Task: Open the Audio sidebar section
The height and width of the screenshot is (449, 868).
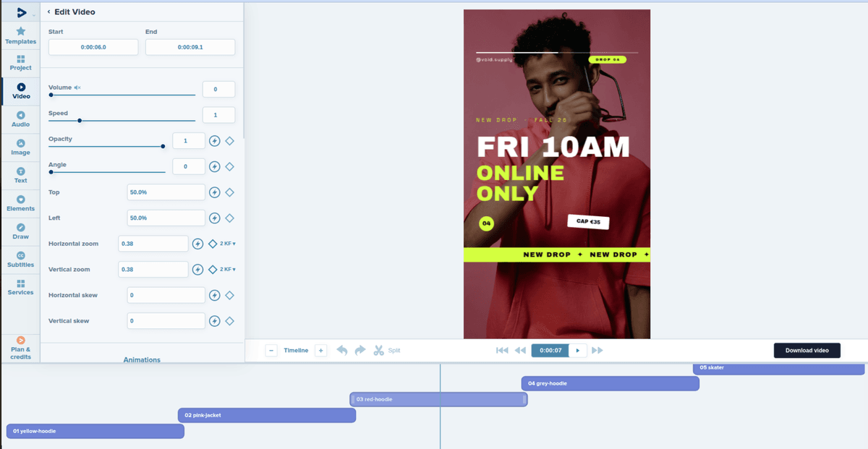Action: (x=20, y=119)
